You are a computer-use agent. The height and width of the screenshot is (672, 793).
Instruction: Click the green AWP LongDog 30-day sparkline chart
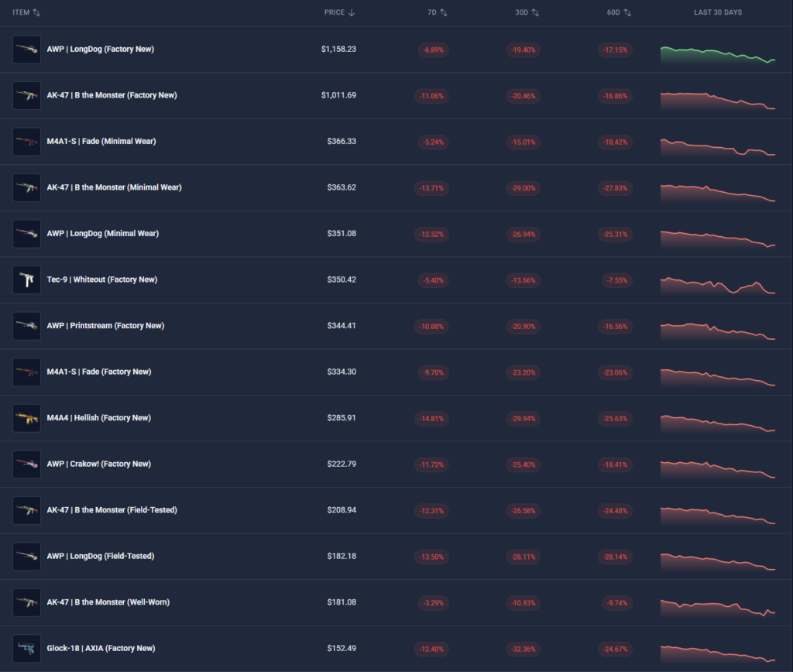tap(718, 55)
